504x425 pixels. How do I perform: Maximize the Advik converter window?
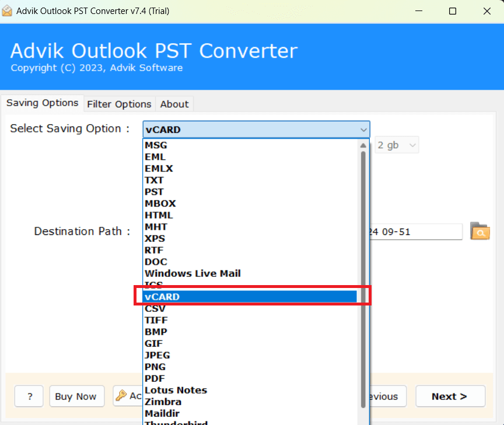coord(453,11)
